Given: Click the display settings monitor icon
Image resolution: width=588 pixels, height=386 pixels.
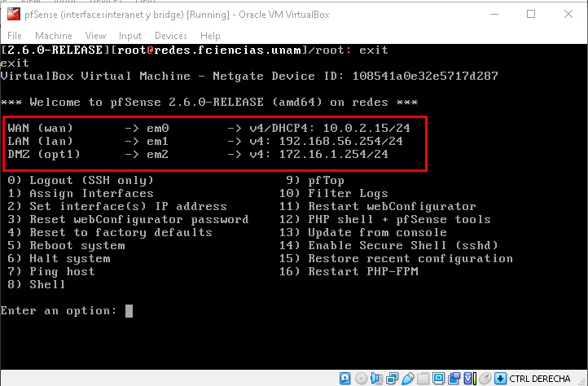Looking at the screenshot, I should tap(437, 378).
